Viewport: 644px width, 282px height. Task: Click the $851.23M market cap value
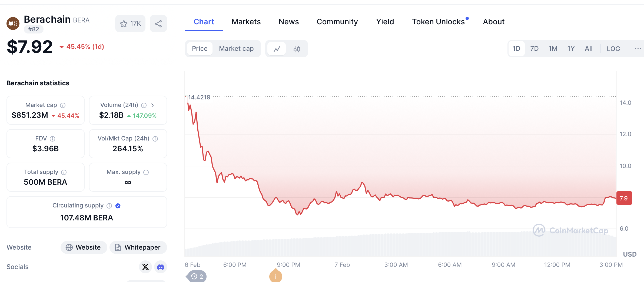30,115
